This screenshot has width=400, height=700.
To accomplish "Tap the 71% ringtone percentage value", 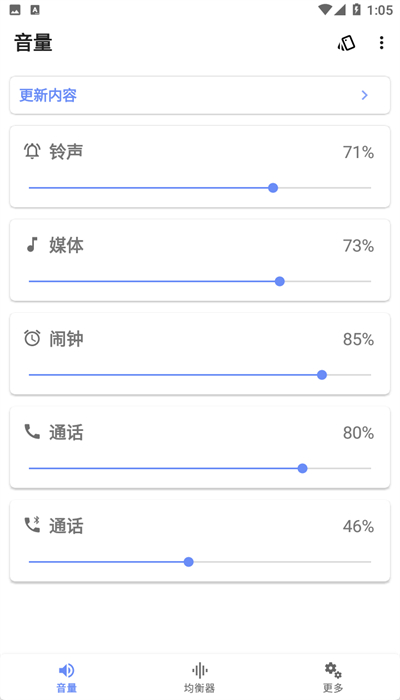I will [358, 152].
